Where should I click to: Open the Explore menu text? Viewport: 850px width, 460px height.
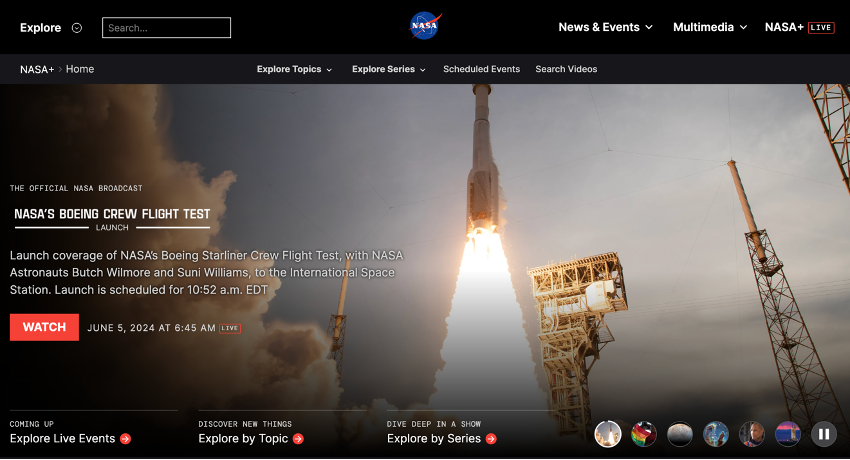tap(41, 28)
